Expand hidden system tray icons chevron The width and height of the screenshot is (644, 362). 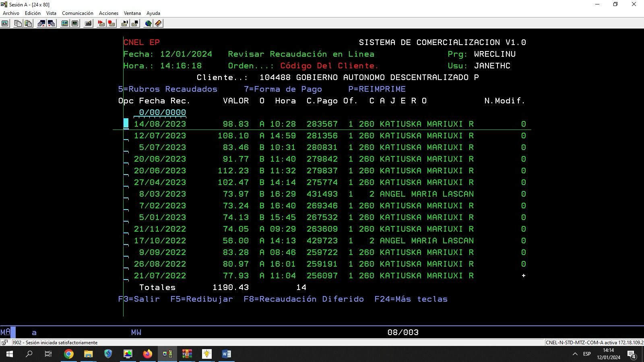tap(575, 354)
